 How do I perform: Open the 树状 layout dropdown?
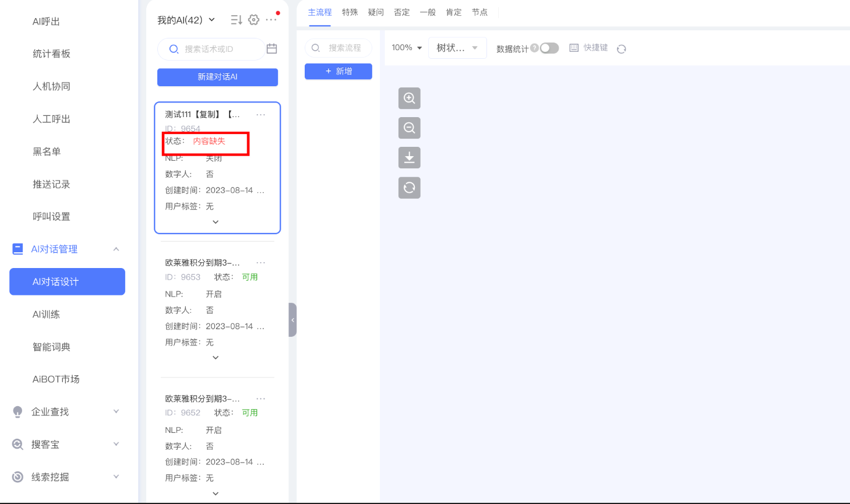pyautogui.click(x=457, y=48)
